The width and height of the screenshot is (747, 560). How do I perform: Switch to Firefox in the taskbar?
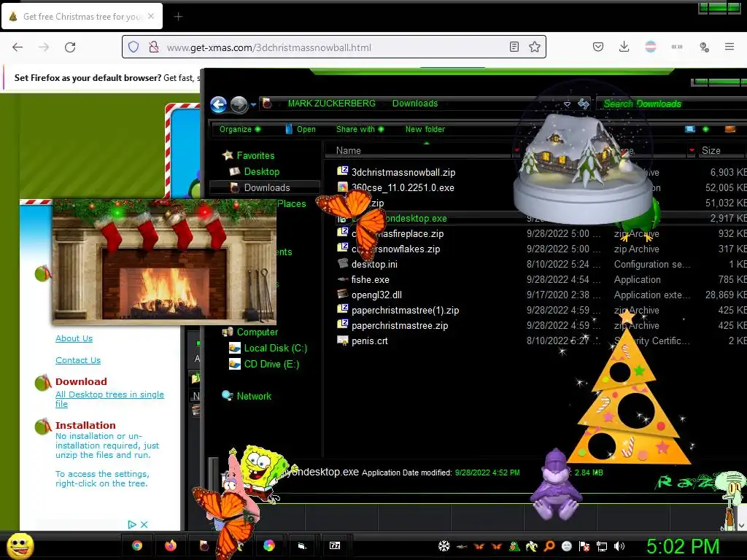tap(170, 545)
